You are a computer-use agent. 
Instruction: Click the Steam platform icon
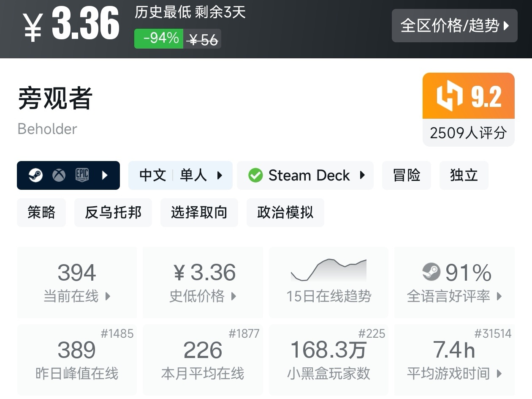(x=35, y=175)
